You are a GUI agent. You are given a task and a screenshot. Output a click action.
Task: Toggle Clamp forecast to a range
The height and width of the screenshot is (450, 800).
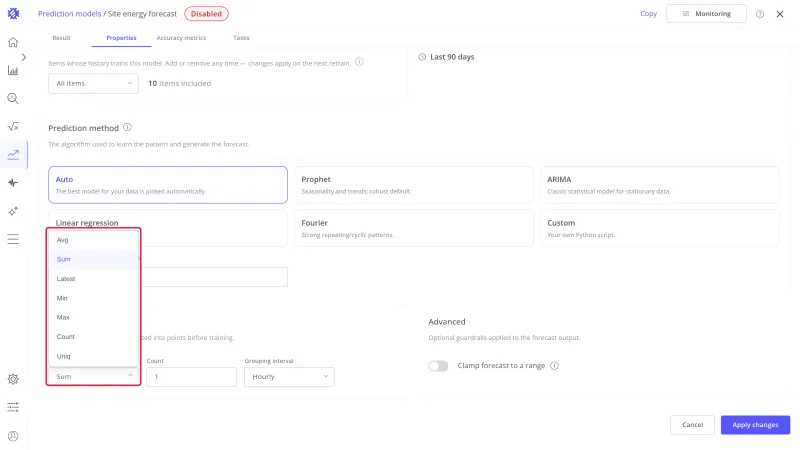[438, 366]
